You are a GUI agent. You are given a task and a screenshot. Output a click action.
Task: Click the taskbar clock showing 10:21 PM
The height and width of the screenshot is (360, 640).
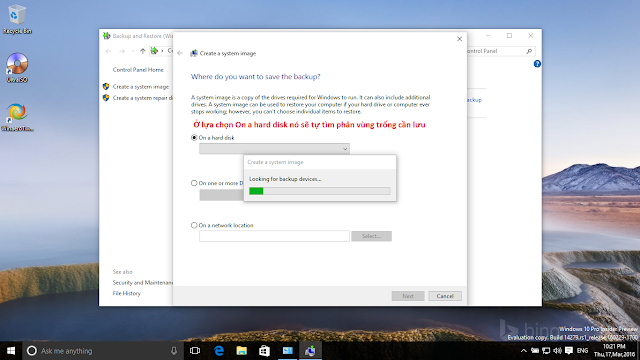pos(614,351)
